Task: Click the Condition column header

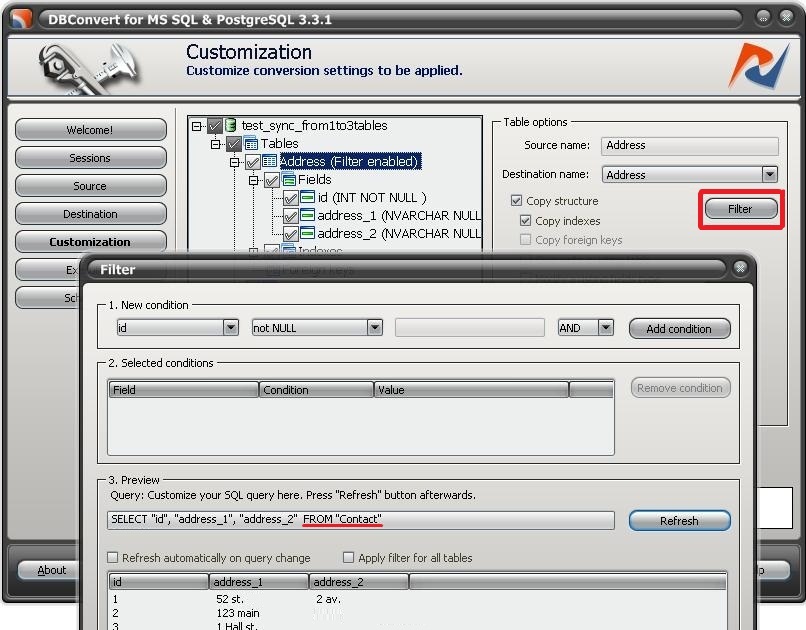Action: (x=317, y=390)
